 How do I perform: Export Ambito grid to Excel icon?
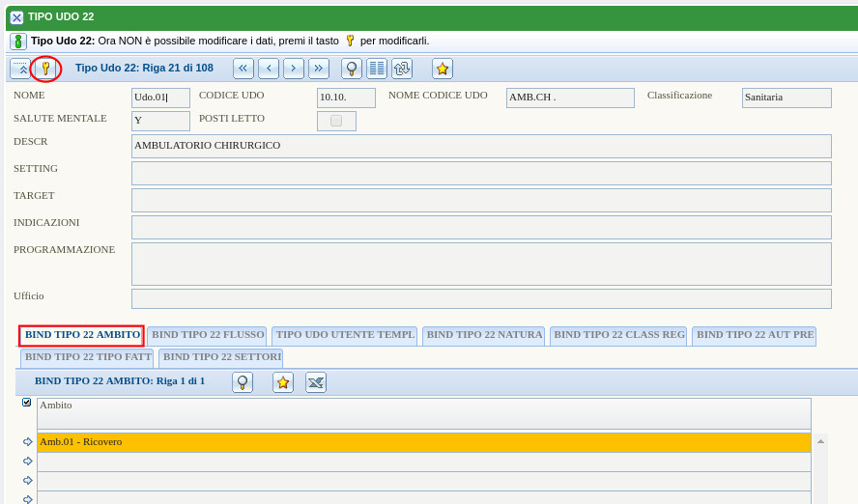[x=316, y=382]
